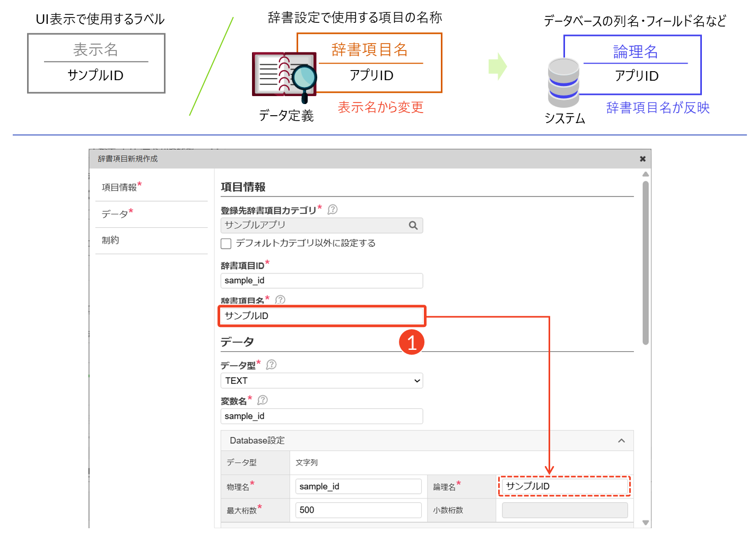Click the red numbered 1 marker

412,342
